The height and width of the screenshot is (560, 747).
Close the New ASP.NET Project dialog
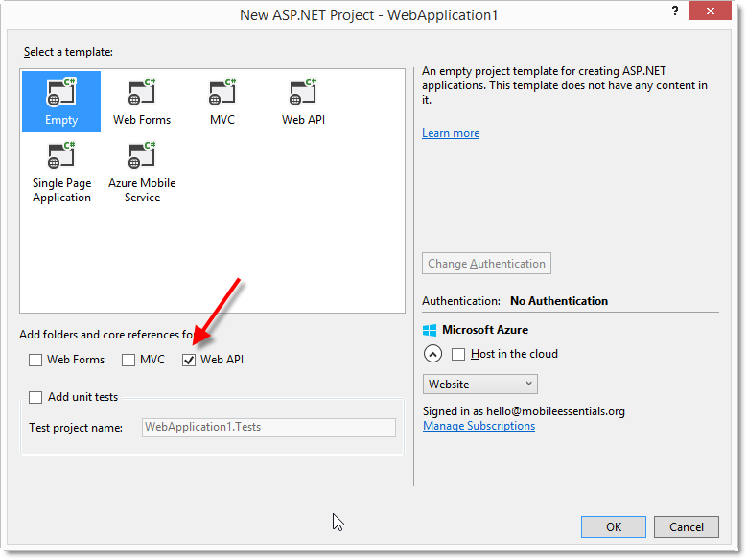point(710,11)
